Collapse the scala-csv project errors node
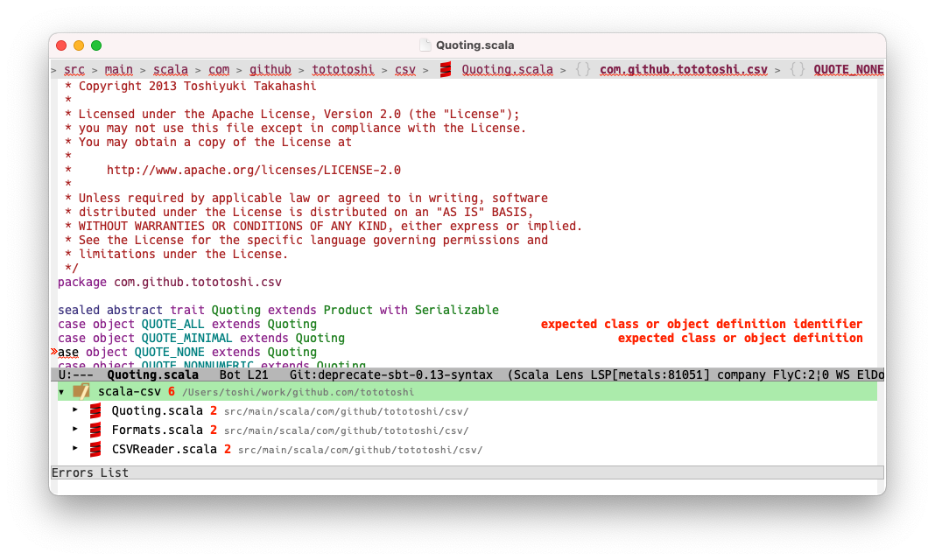Viewport: 935px width, 560px height. click(61, 392)
